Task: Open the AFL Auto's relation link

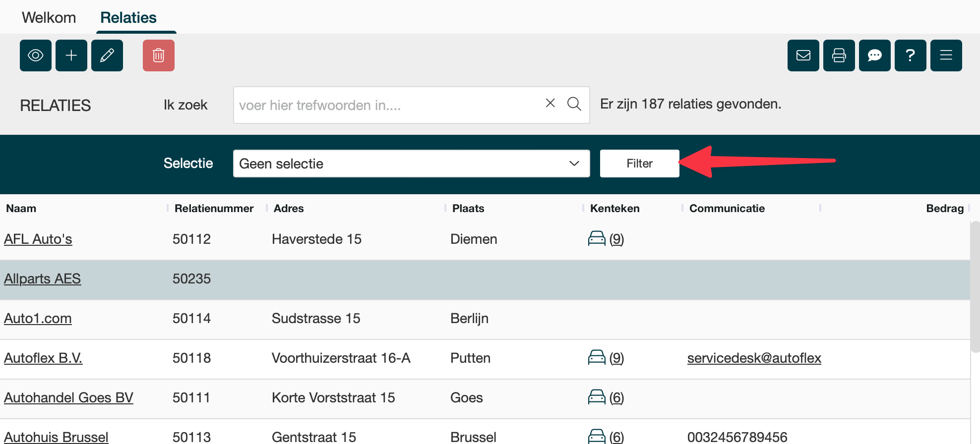Action: click(38, 239)
